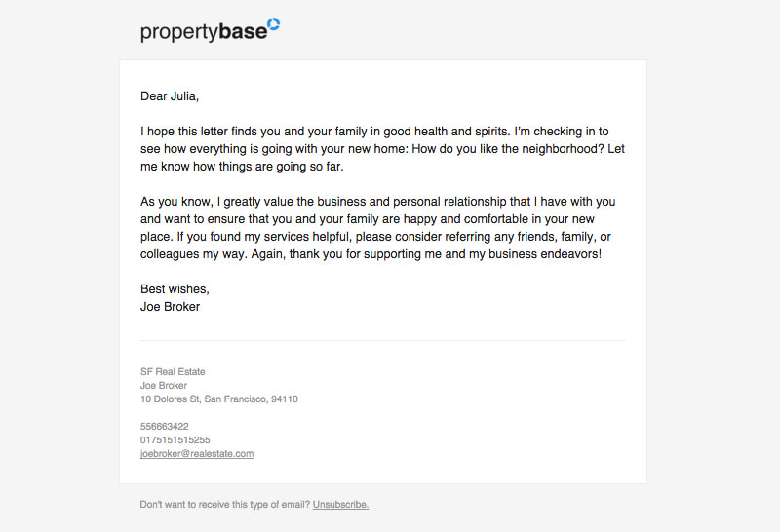The width and height of the screenshot is (780, 532).
Task: Click the paragraph starting As you know
Action: 378,228
